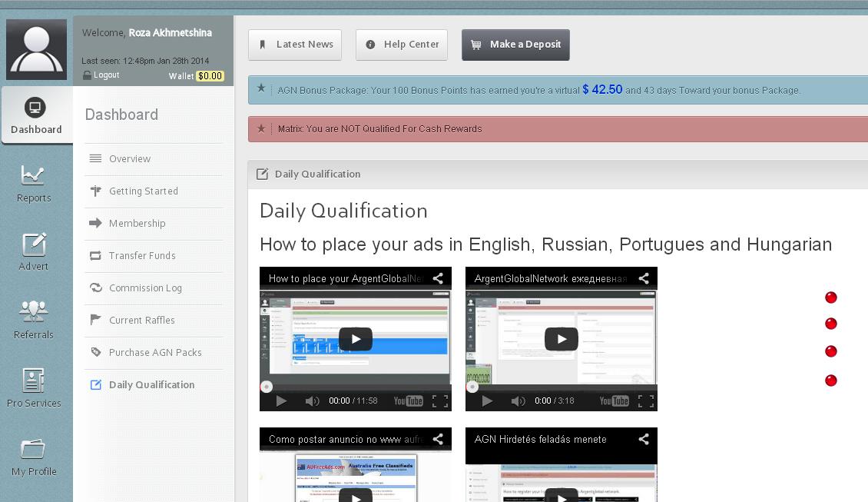The image size is (868, 502).
Task: Click the Wallet $0.00 balance
Action: click(x=196, y=76)
